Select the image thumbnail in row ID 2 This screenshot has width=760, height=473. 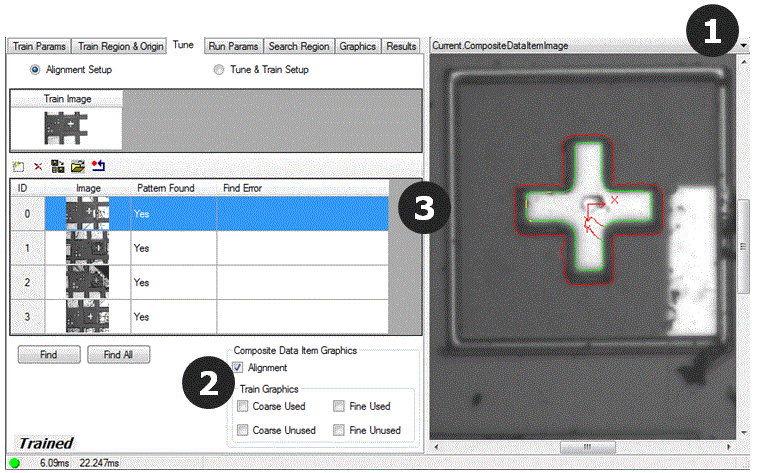click(x=87, y=282)
